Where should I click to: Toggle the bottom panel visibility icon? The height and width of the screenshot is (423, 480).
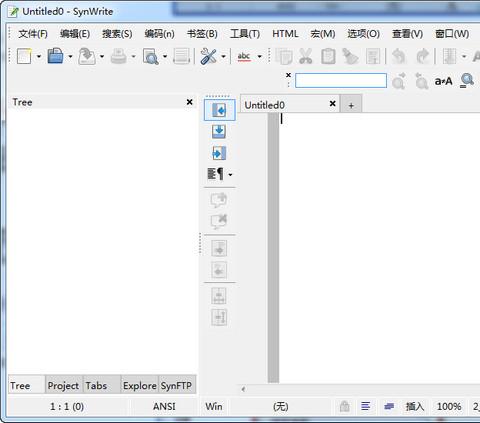219,131
